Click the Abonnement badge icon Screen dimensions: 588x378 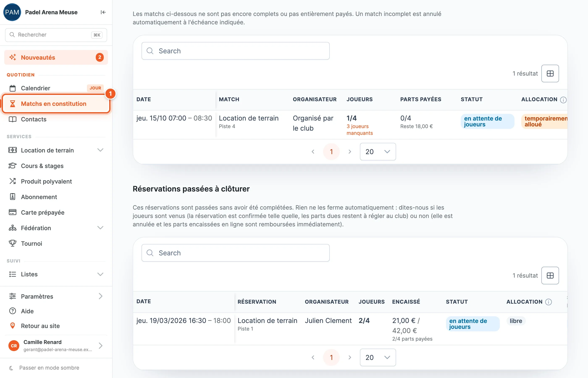(13, 196)
